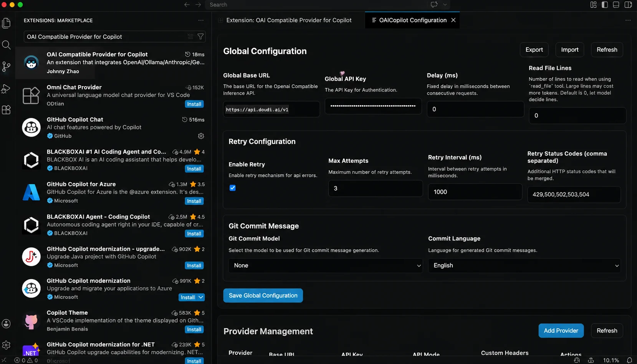Click the Copilot chat icon in title bar
This screenshot has width=637, height=364.
point(434,5)
